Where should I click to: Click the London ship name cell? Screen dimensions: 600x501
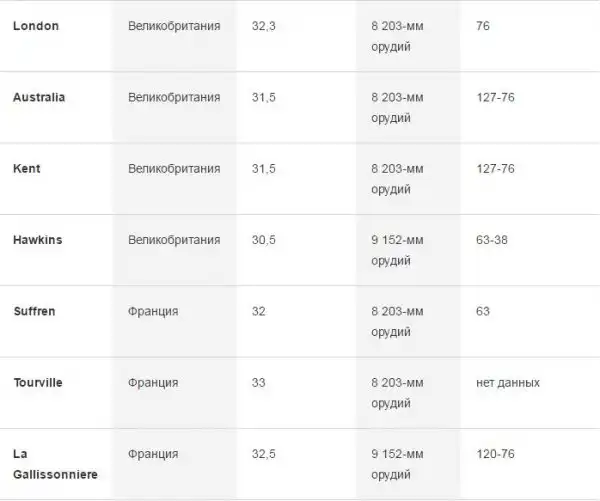(36, 25)
